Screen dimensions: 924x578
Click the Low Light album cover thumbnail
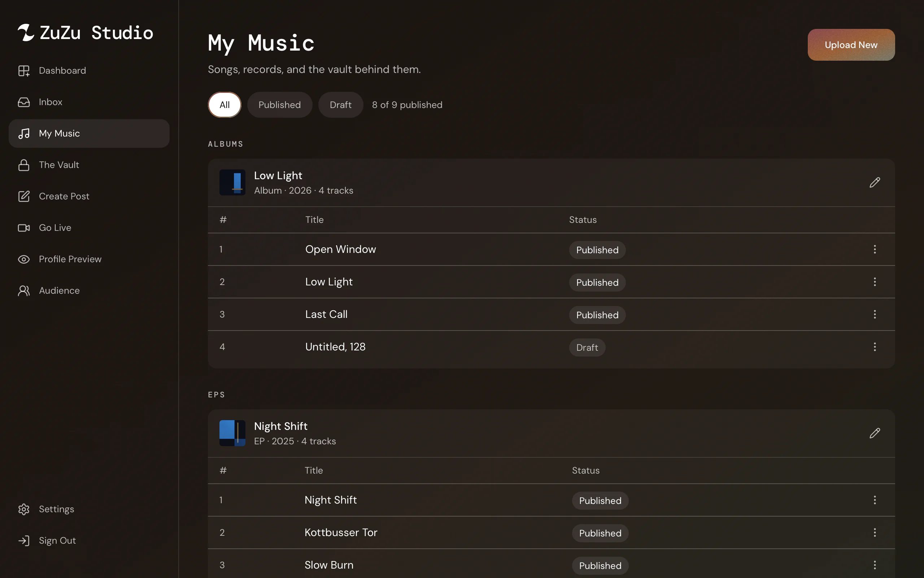[x=232, y=182]
